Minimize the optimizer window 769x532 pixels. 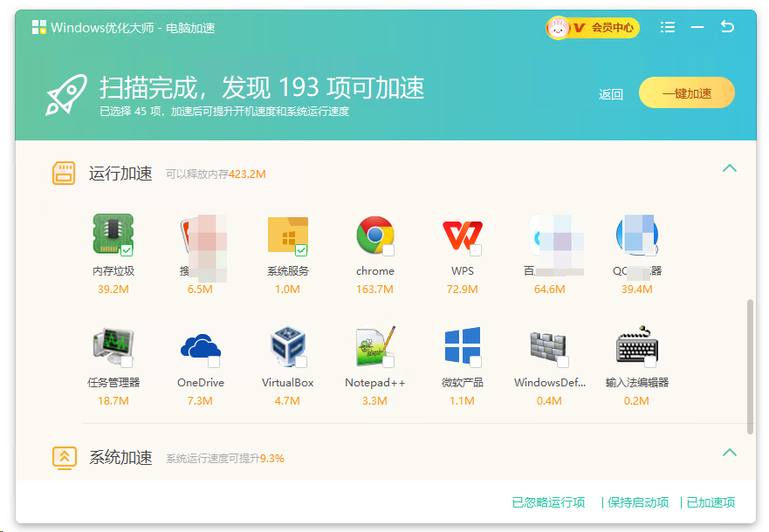point(697,27)
